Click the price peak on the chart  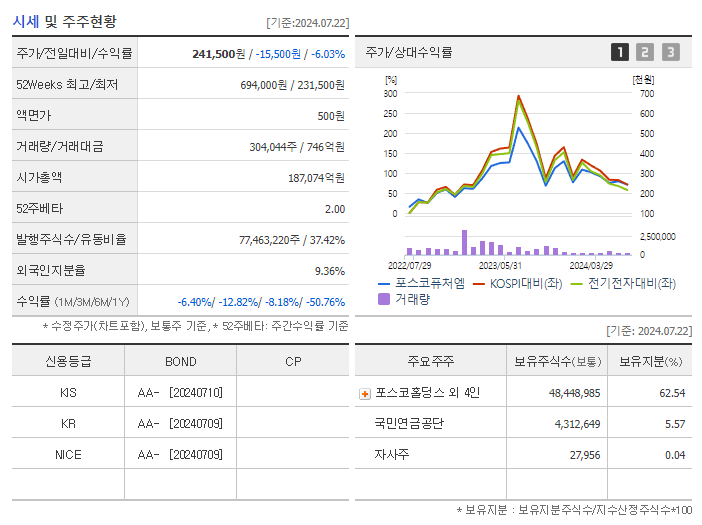point(518,95)
